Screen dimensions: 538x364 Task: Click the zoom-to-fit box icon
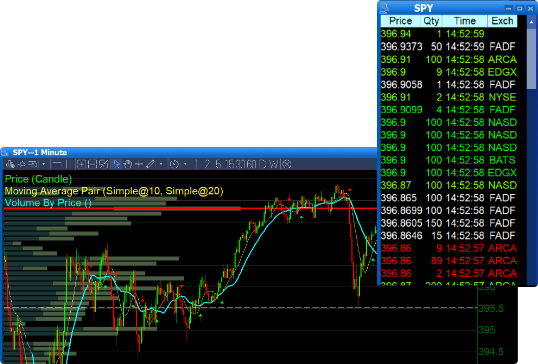click(x=104, y=164)
